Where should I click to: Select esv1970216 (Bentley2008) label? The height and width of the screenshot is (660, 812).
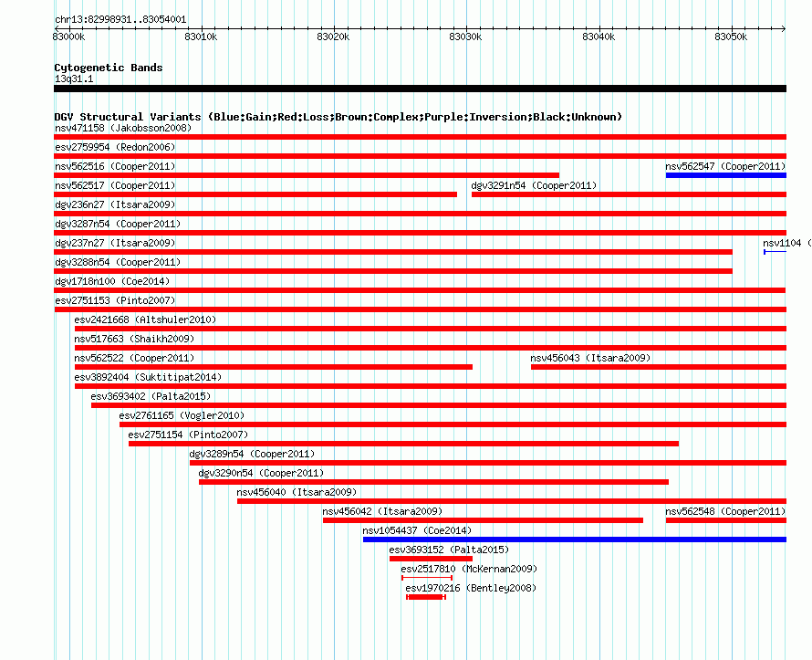coord(471,588)
